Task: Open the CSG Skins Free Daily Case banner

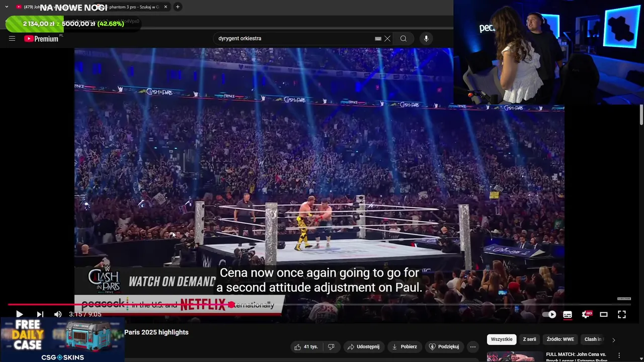Action: coord(62,340)
